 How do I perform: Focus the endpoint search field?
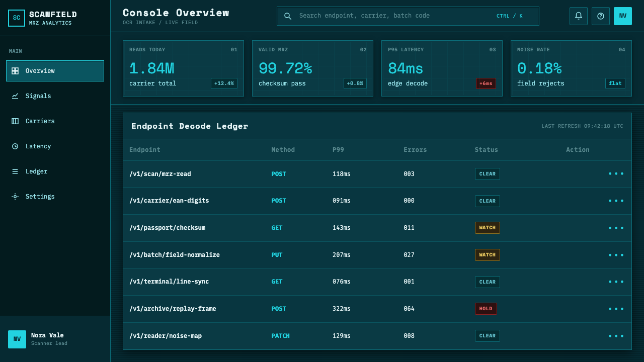[x=408, y=16]
